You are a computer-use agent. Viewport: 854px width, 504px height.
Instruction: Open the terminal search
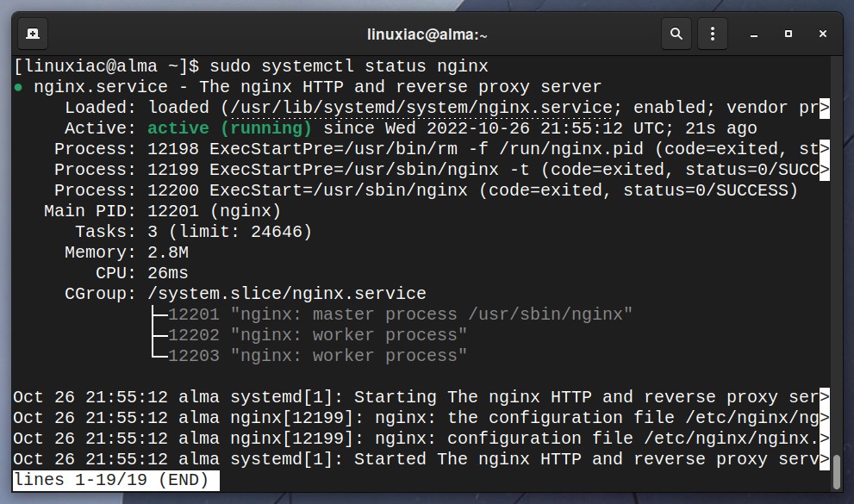[676, 34]
